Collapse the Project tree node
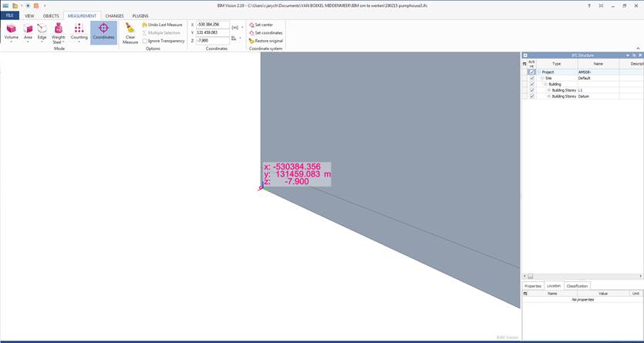This screenshot has height=343, width=644. tap(539, 72)
